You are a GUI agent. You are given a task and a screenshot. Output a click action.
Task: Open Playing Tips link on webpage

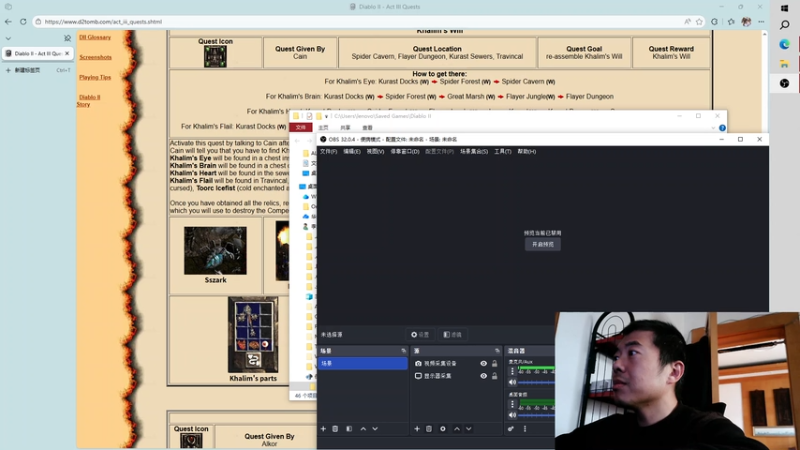click(x=95, y=78)
